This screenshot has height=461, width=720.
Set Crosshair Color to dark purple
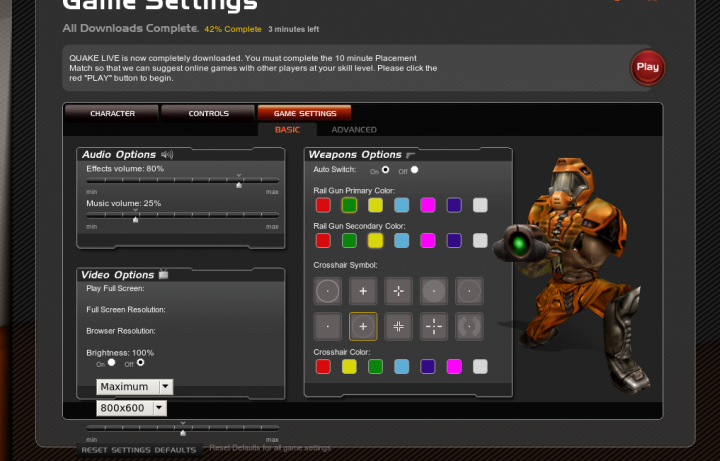(428, 366)
